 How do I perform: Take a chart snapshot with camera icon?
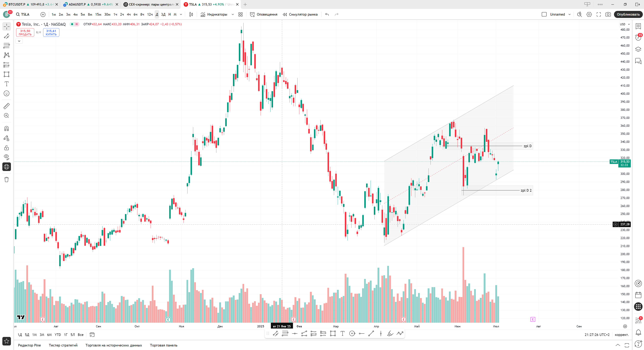point(608,14)
